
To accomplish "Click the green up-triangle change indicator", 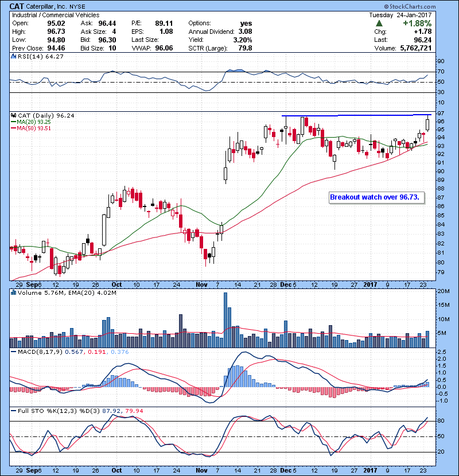I will pyautogui.click(x=379, y=24).
